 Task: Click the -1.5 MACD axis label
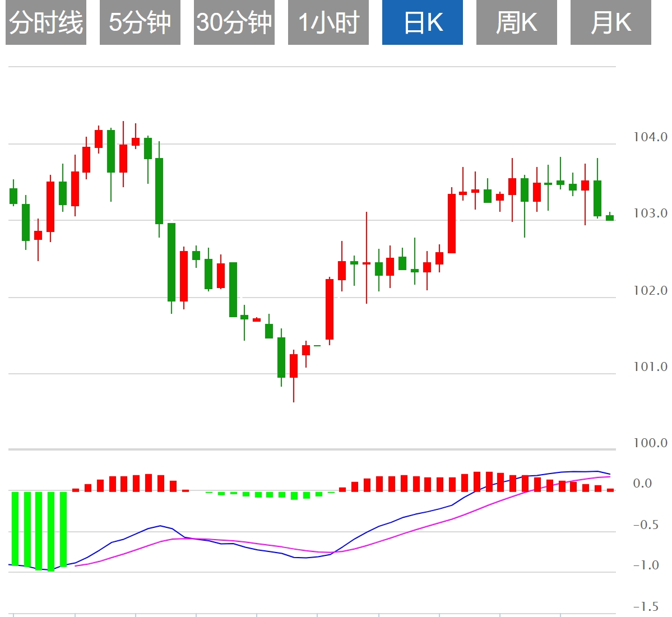click(x=646, y=606)
